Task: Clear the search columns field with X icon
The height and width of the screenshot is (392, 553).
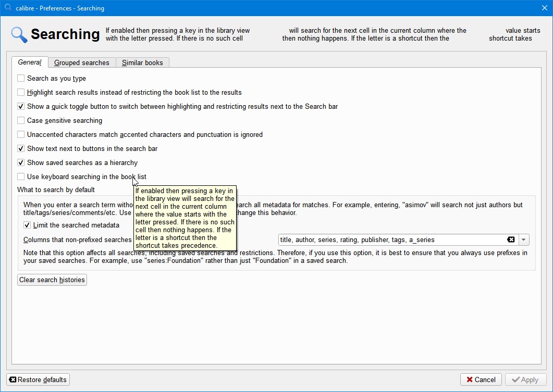Action: (511, 239)
